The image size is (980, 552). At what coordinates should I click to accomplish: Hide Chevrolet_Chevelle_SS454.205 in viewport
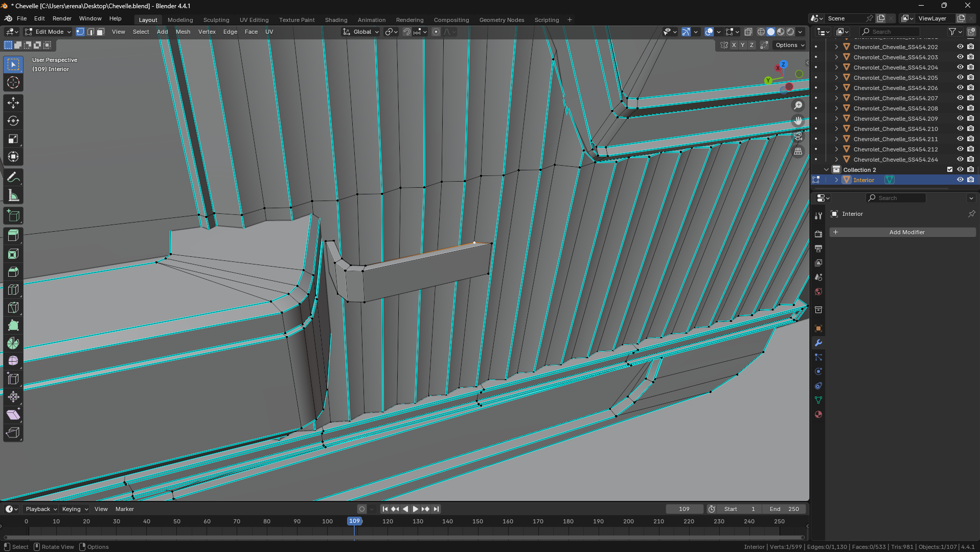pos(960,77)
